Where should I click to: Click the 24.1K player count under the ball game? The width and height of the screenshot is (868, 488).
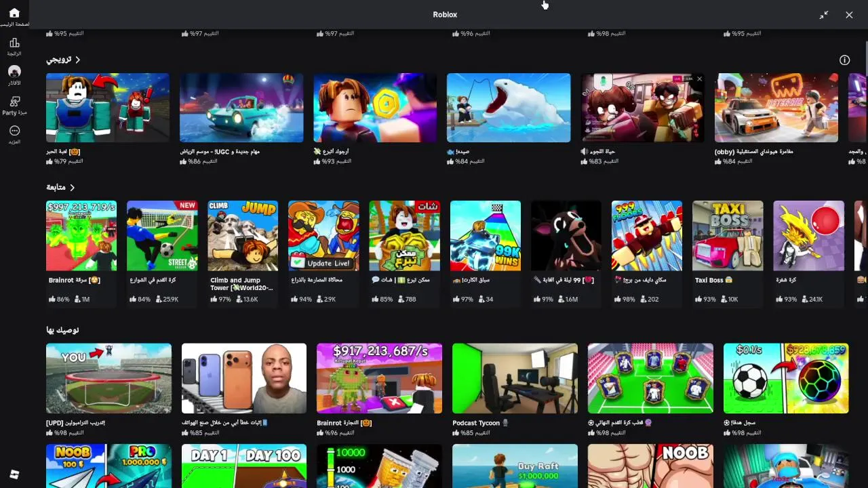811,299
